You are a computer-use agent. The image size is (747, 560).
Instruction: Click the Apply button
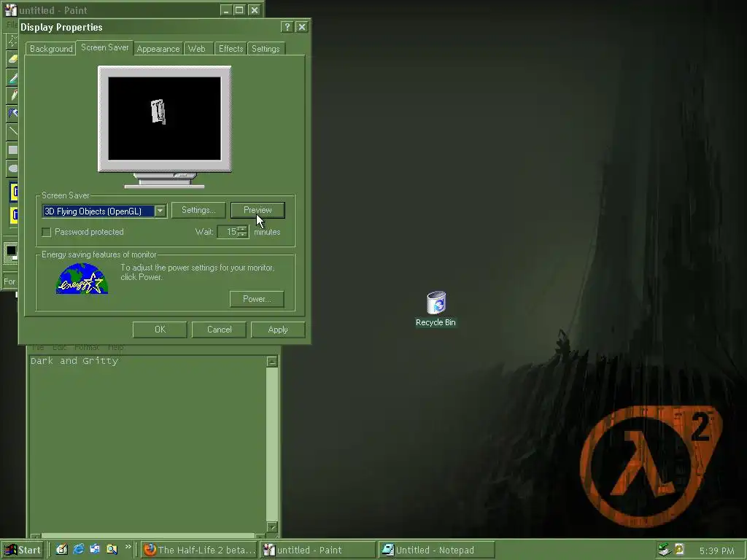pos(278,330)
